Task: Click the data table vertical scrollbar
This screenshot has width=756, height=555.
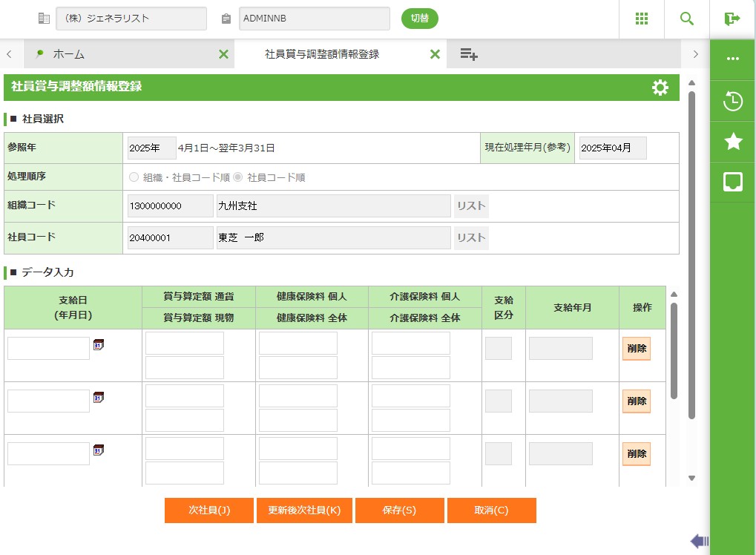Action: point(673,350)
